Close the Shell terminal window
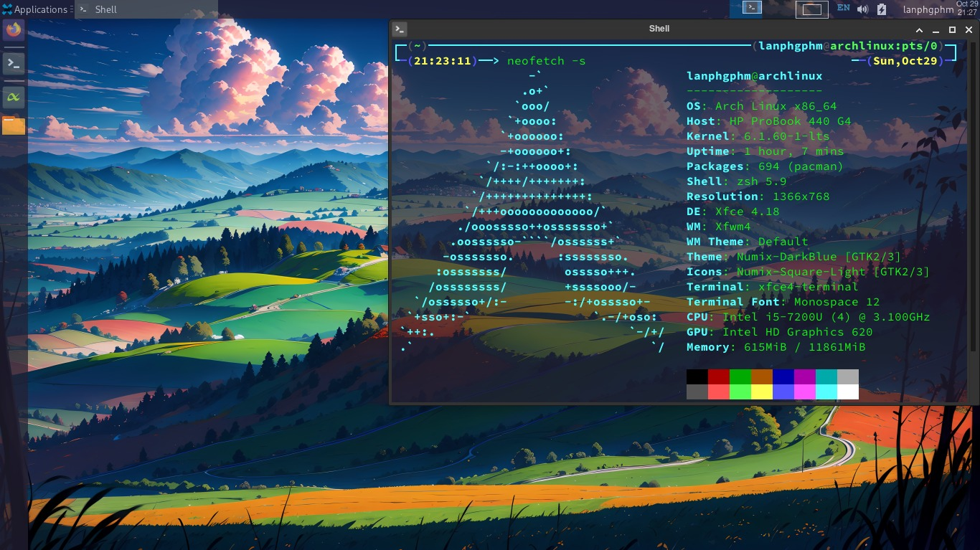 pos(969,29)
